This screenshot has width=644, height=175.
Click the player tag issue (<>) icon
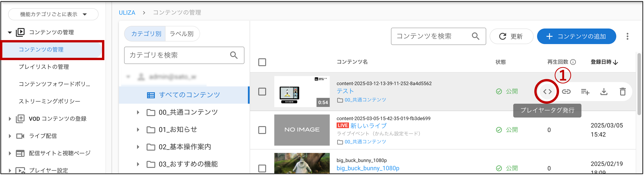pos(547,92)
